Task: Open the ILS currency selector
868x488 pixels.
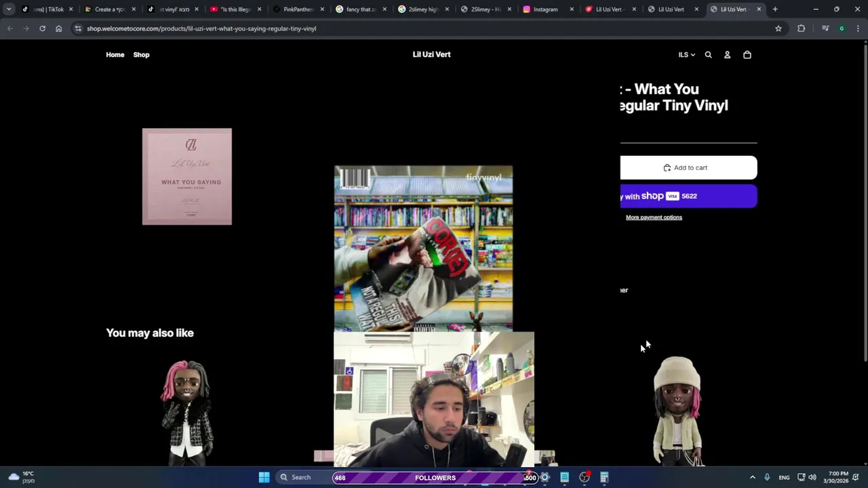Action: tap(686, 55)
